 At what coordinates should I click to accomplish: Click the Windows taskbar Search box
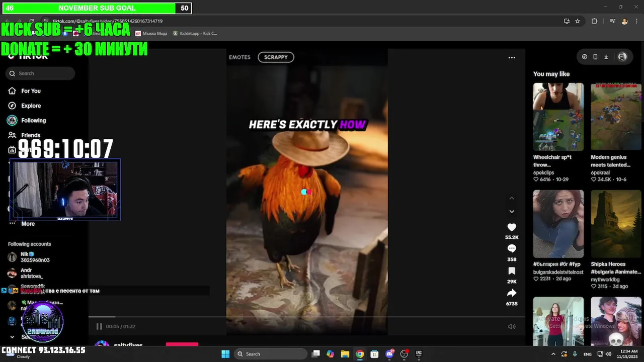272,354
